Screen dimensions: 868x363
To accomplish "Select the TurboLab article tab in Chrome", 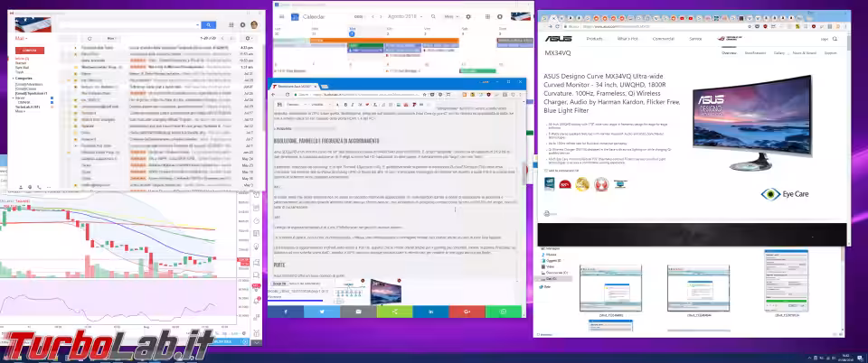I will point(293,87).
